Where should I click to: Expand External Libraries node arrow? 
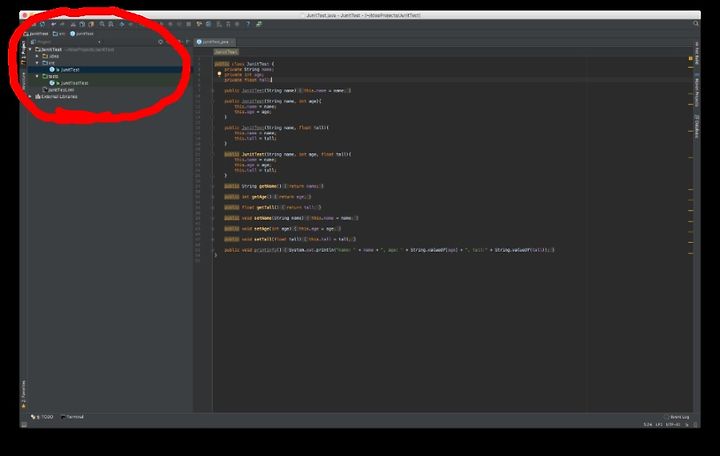click(30, 97)
